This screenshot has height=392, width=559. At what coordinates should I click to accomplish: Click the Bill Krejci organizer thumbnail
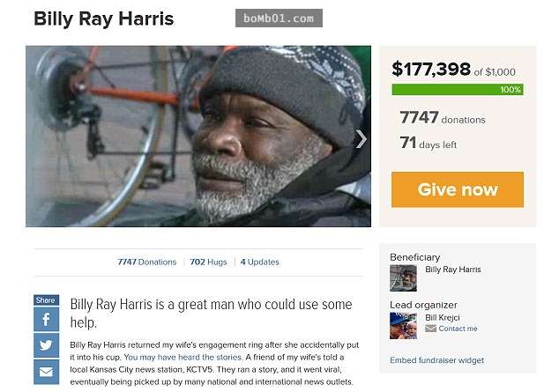(403, 326)
